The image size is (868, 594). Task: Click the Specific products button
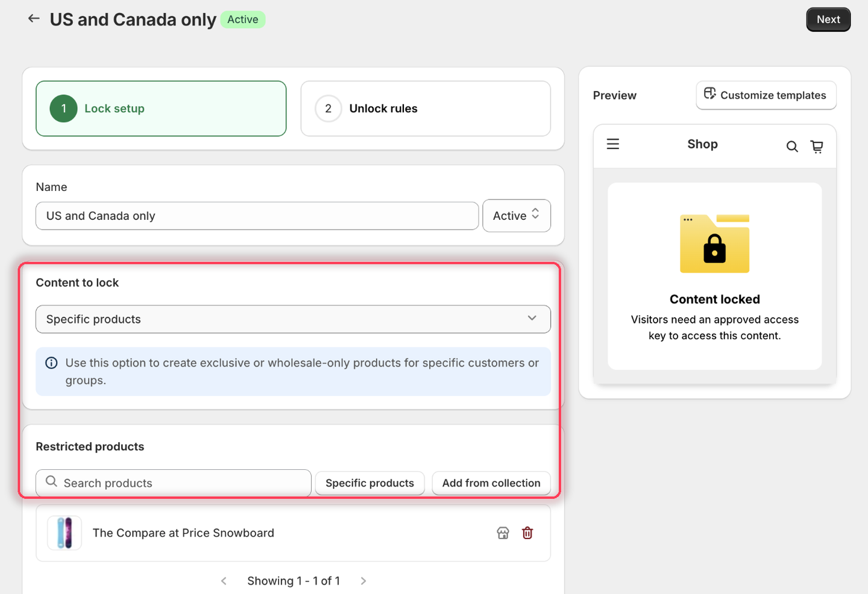[x=370, y=483]
